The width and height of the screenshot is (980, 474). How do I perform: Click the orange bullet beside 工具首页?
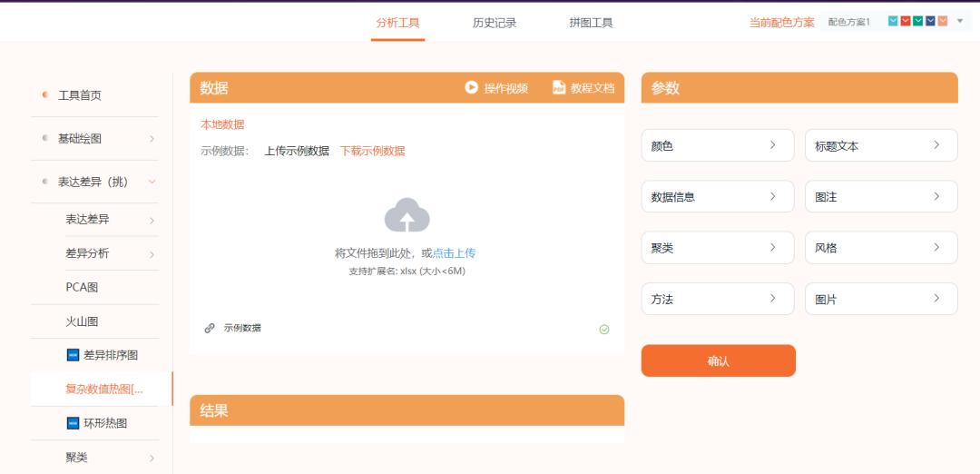tap(45, 95)
